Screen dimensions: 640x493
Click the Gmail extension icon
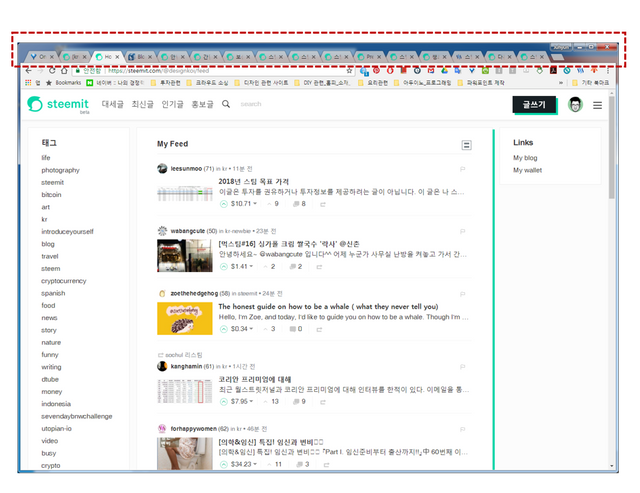point(431,71)
